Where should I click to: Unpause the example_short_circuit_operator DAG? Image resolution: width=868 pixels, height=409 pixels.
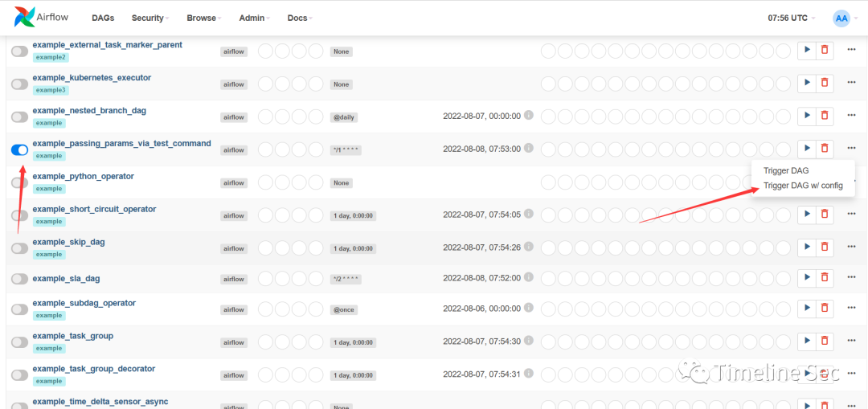(x=20, y=215)
